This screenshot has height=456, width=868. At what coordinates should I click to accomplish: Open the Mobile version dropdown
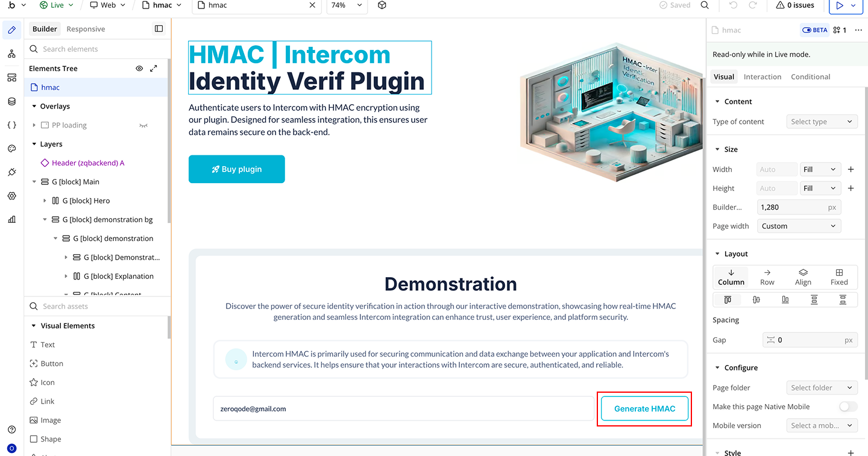coord(822,426)
